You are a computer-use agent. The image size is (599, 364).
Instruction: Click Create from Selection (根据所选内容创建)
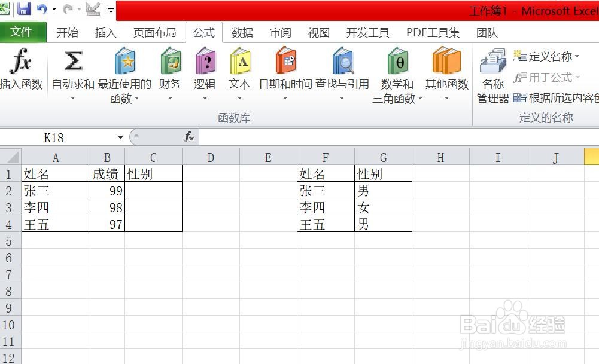pyautogui.click(x=556, y=98)
